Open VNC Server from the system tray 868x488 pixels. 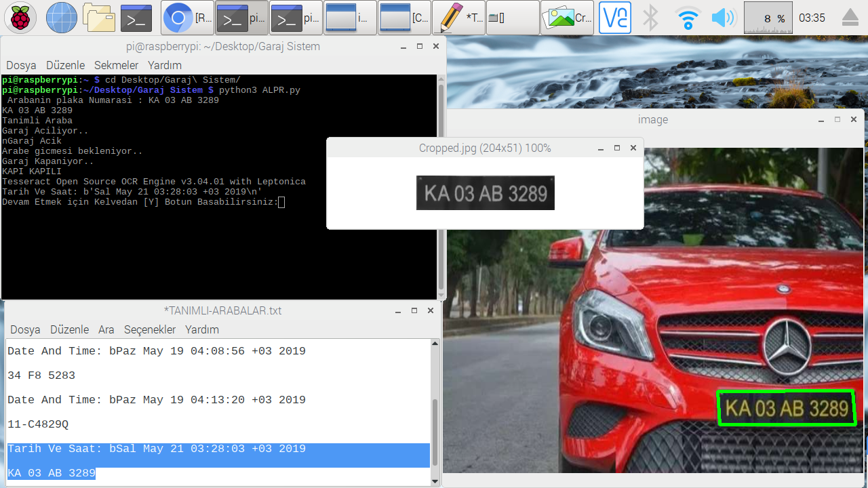click(x=614, y=17)
